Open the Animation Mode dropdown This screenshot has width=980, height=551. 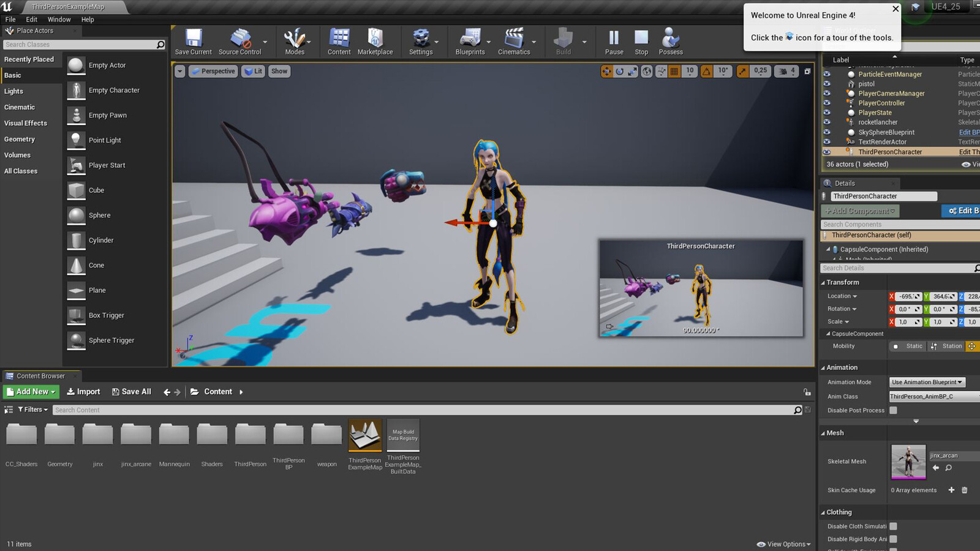[x=927, y=382]
